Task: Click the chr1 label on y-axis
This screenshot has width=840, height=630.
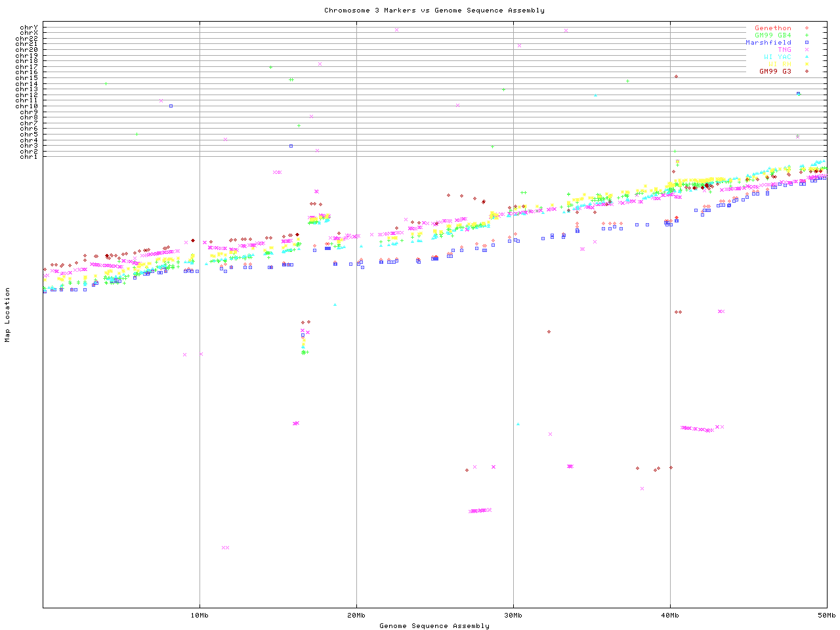Action: (x=29, y=157)
